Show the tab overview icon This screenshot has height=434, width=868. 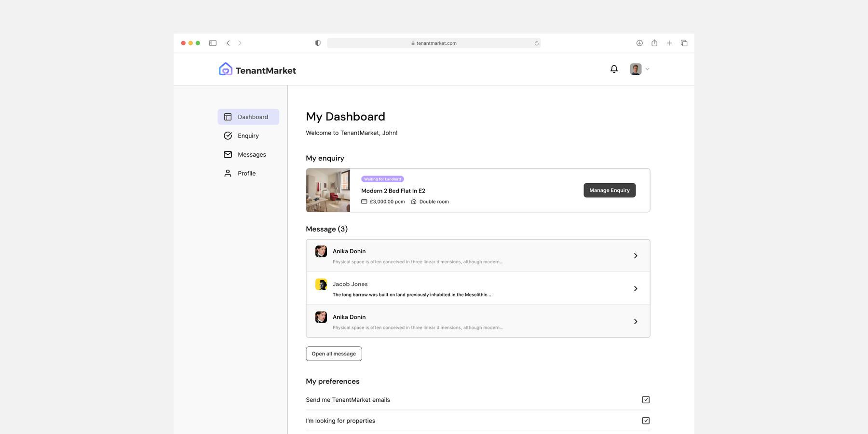coord(684,43)
